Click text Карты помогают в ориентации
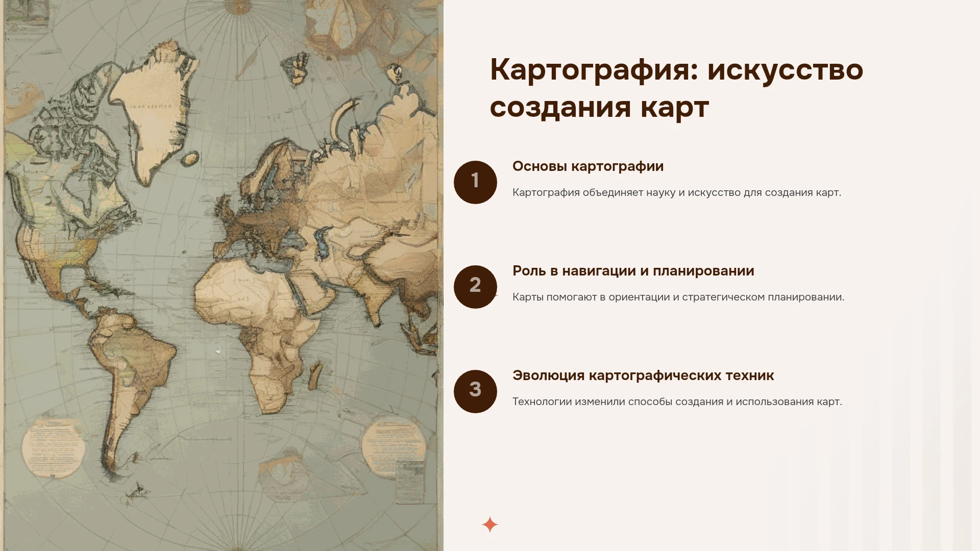Image resolution: width=980 pixels, height=551 pixels. point(678,297)
